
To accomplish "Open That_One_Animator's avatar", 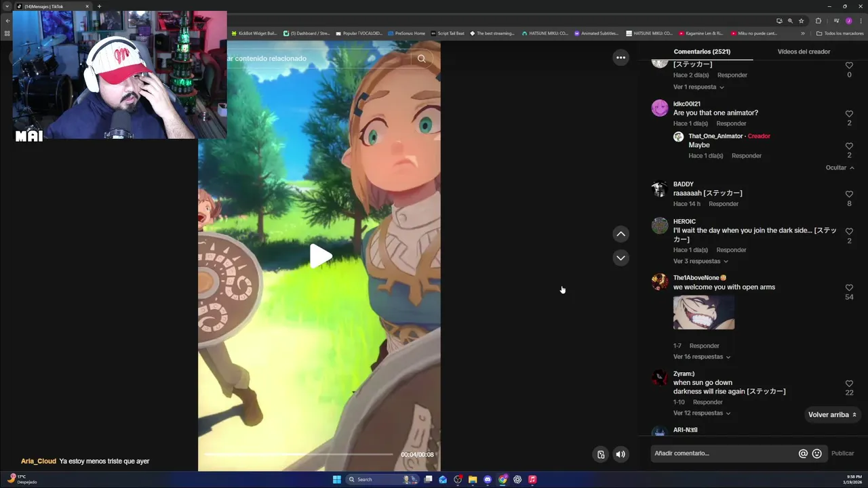I will [678, 137].
